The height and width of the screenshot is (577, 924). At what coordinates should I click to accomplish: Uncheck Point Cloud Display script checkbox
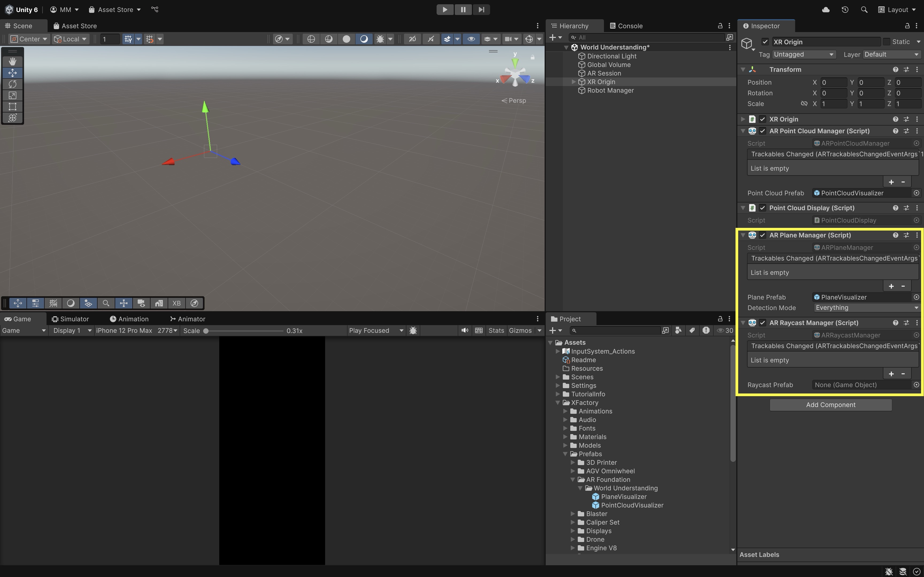click(763, 208)
